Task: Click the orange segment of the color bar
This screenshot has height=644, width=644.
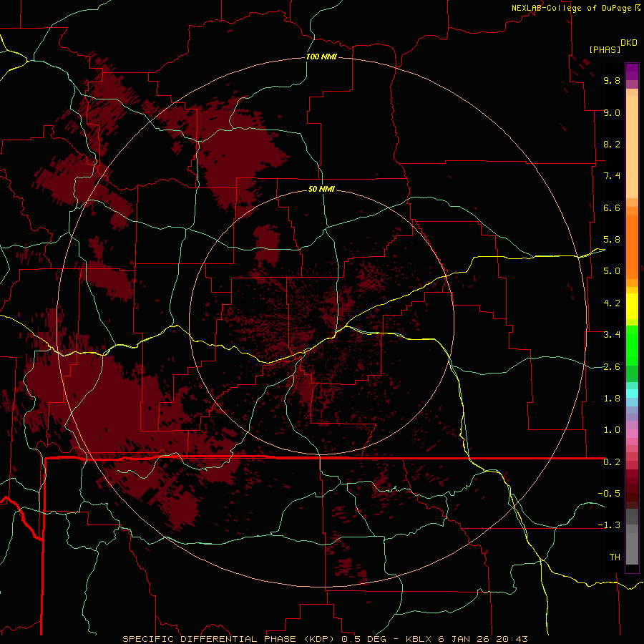Action: 632,246
